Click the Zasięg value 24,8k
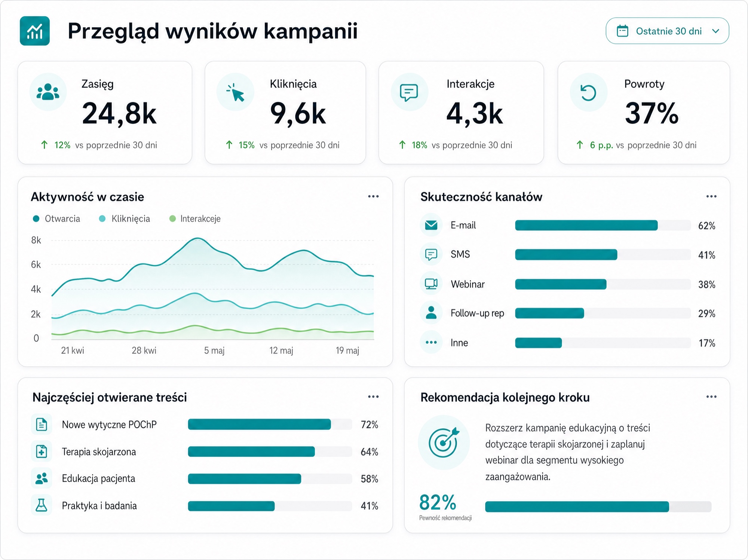Viewport: 748px width, 560px height. tap(119, 113)
